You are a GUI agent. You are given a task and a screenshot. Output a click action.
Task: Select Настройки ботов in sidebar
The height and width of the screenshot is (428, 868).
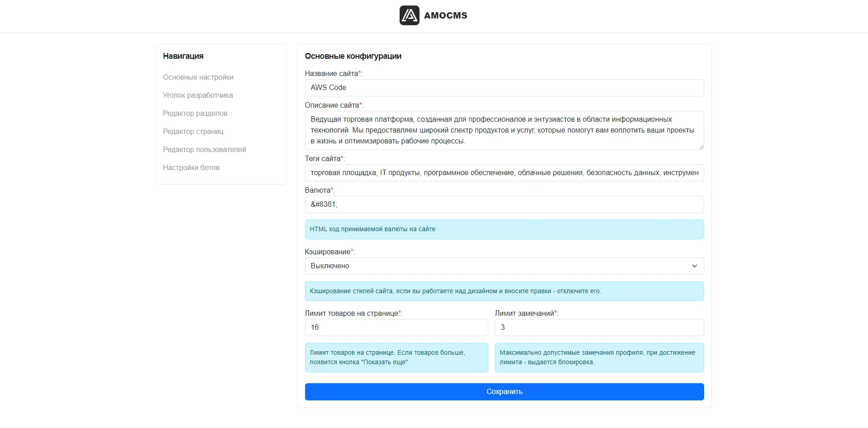tap(191, 168)
